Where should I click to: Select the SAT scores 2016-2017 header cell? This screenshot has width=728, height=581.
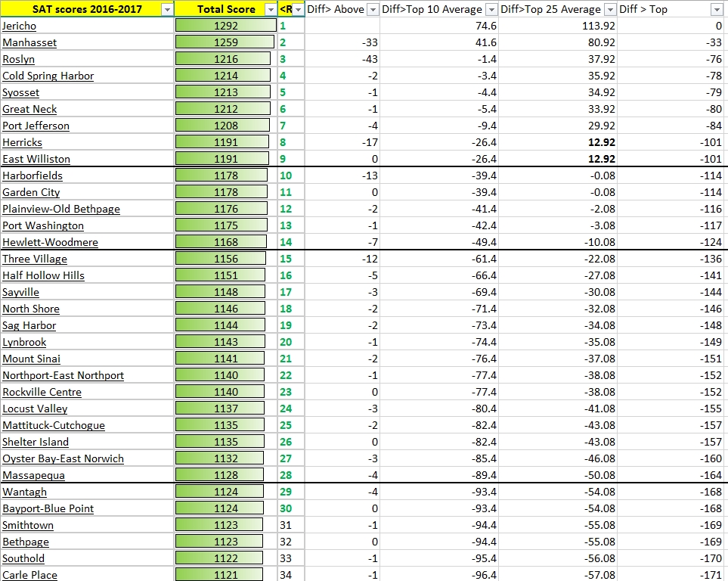pos(87,9)
